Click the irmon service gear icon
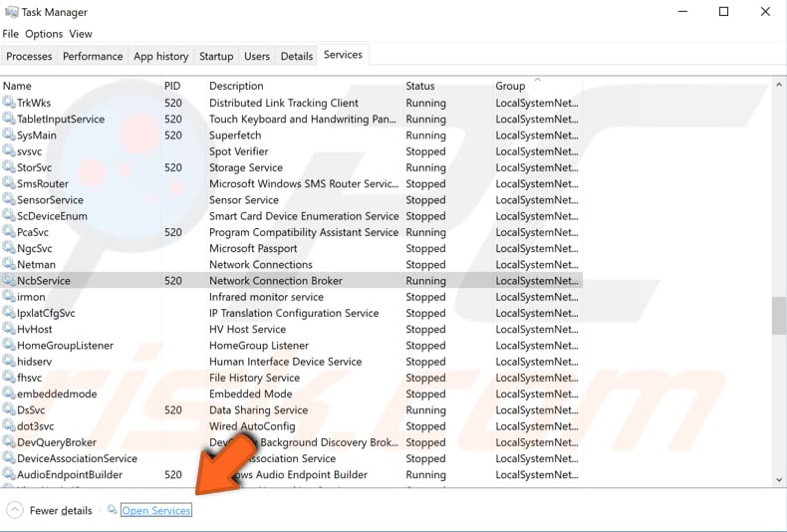787x532 pixels. point(9,296)
